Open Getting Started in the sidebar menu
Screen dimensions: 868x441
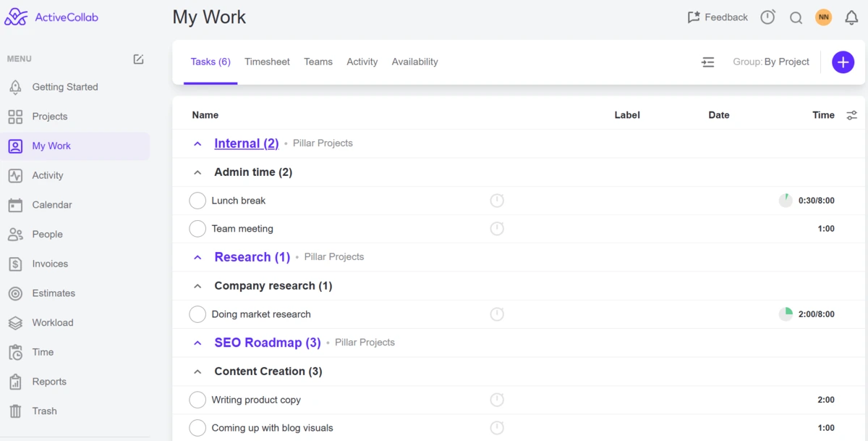coord(65,87)
